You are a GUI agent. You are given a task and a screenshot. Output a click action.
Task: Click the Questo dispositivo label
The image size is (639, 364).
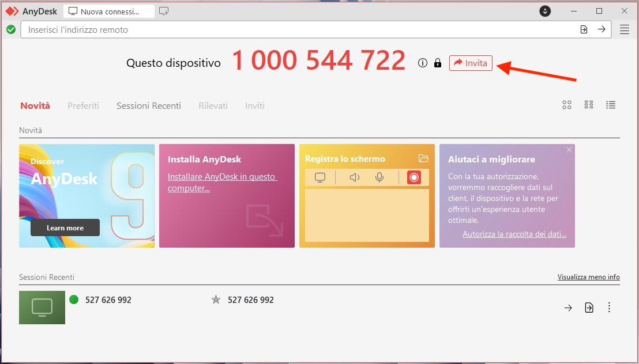pos(174,63)
